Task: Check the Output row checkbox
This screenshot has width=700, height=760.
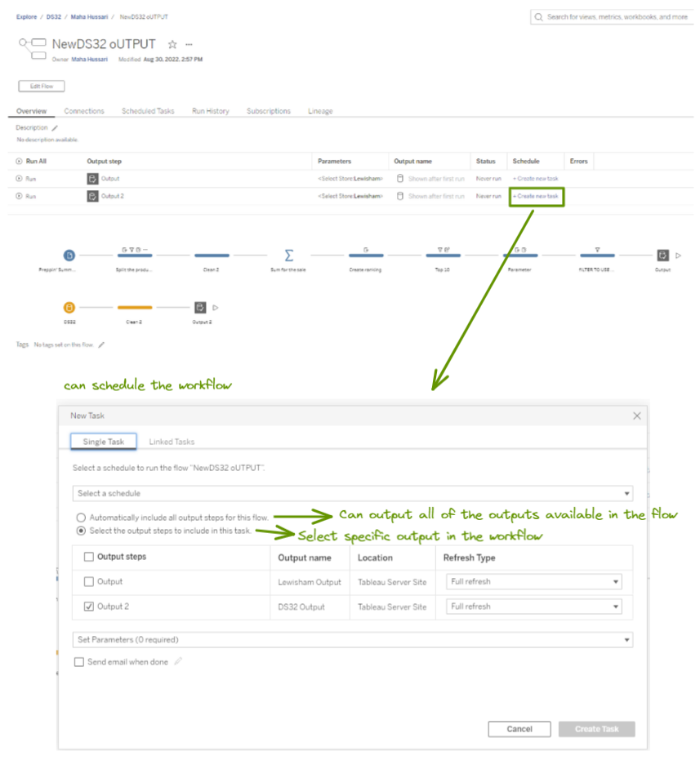Action: click(x=89, y=581)
